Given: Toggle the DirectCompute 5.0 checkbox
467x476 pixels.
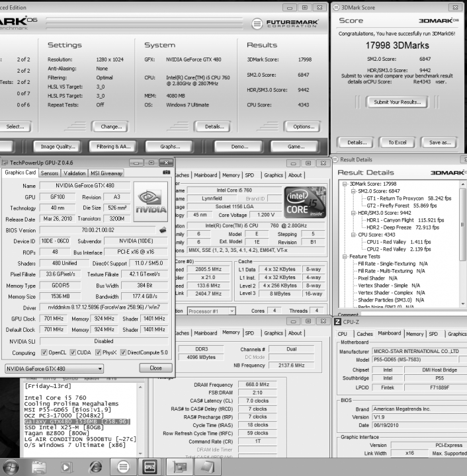Looking at the screenshot, I should 123,352.
